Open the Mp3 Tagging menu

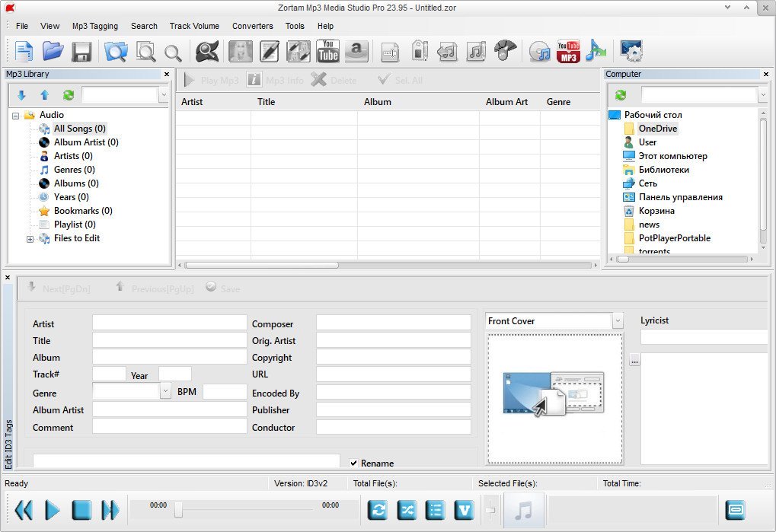(94, 25)
